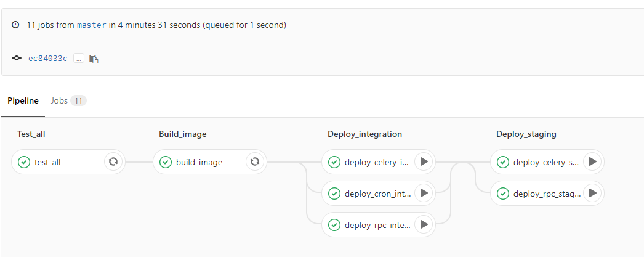The image size is (644, 257).
Task: Trigger the deploy_rpc integration job
Action: tap(424, 224)
